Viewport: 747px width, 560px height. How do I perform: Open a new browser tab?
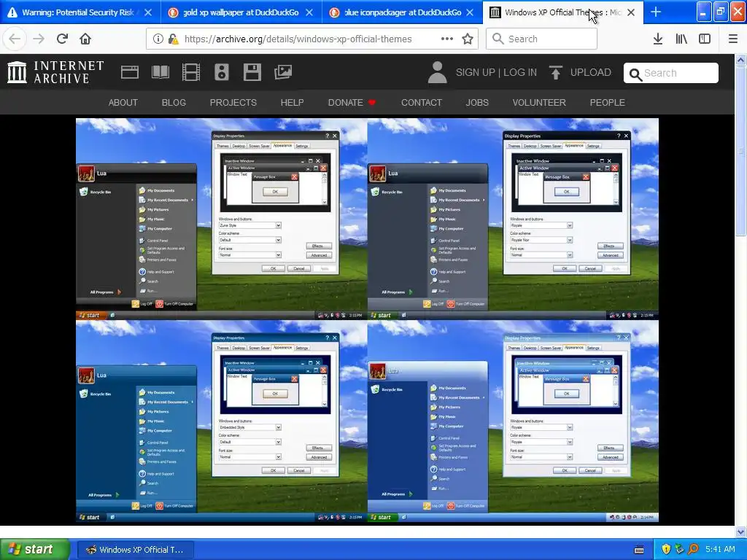tap(656, 12)
